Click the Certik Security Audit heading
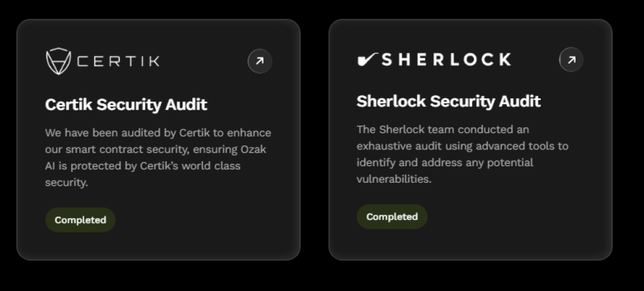This screenshot has width=644, height=291. [x=126, y=104]
